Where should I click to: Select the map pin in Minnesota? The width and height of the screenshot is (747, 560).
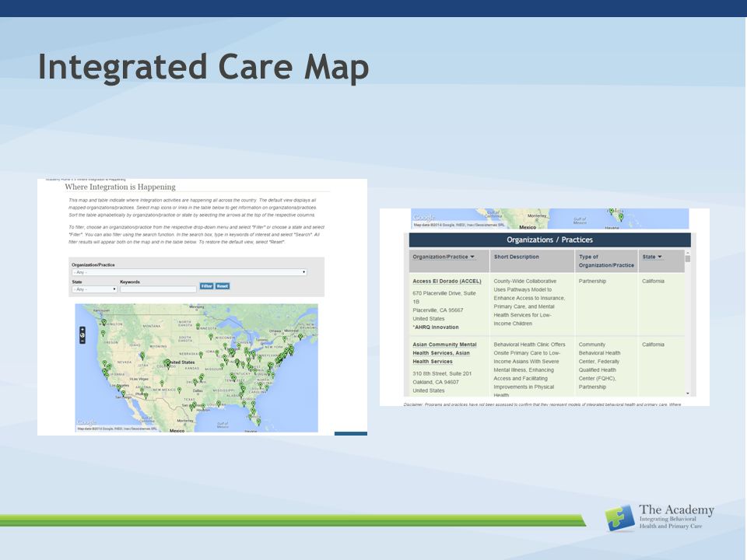(198, 326)
